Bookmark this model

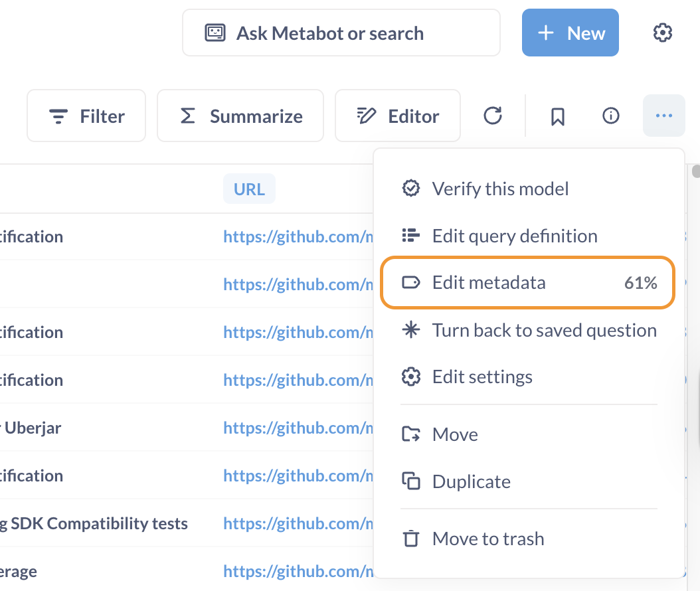[558, 116]
